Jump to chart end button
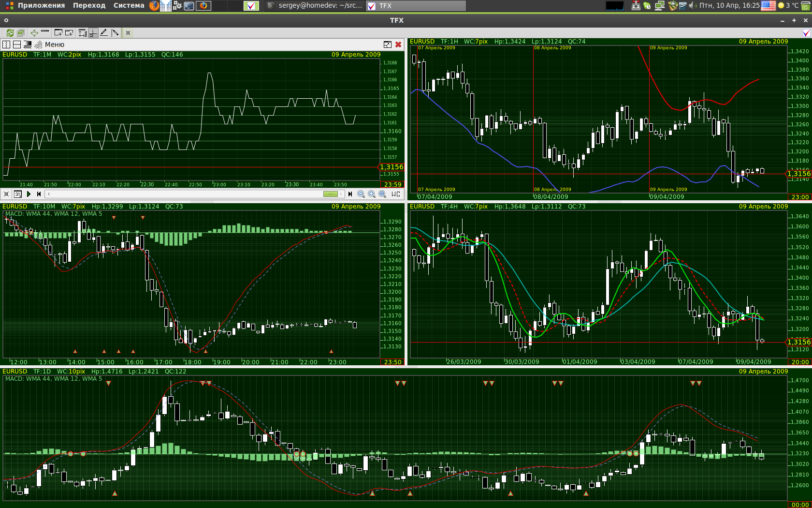The height and width of the screenshot is (508, 812). click(350, 194)
